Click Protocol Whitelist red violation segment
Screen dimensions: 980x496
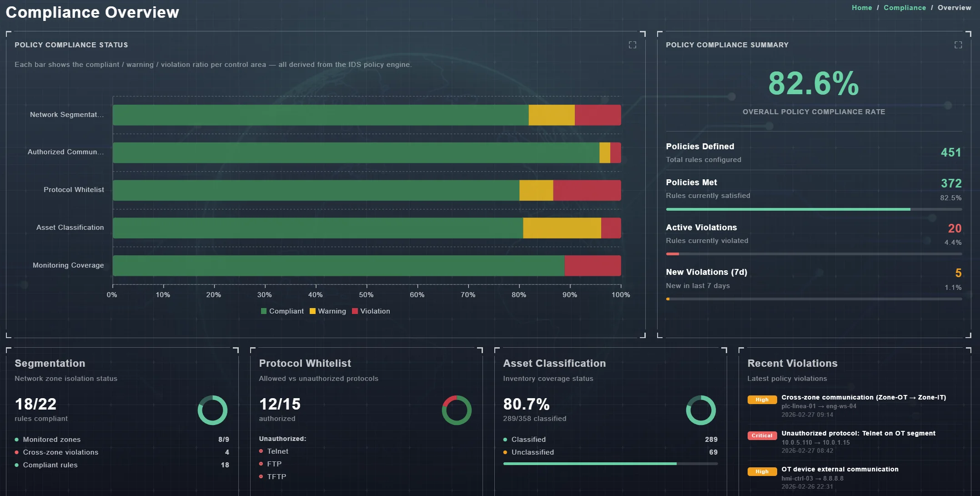[587, 190]
